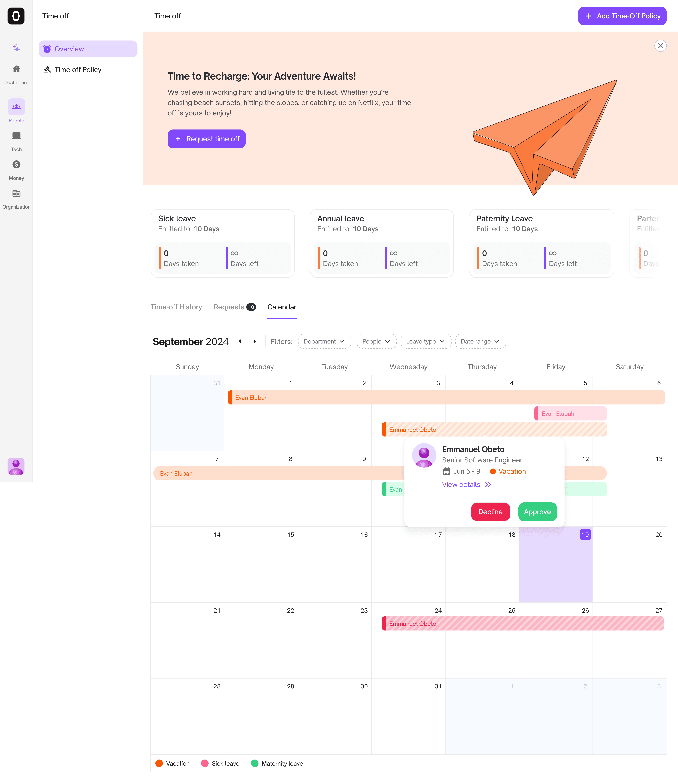This screenshot has width=678, height=784.
Task: Go to Dashboard home icon
Action: (x=16, y=69)
